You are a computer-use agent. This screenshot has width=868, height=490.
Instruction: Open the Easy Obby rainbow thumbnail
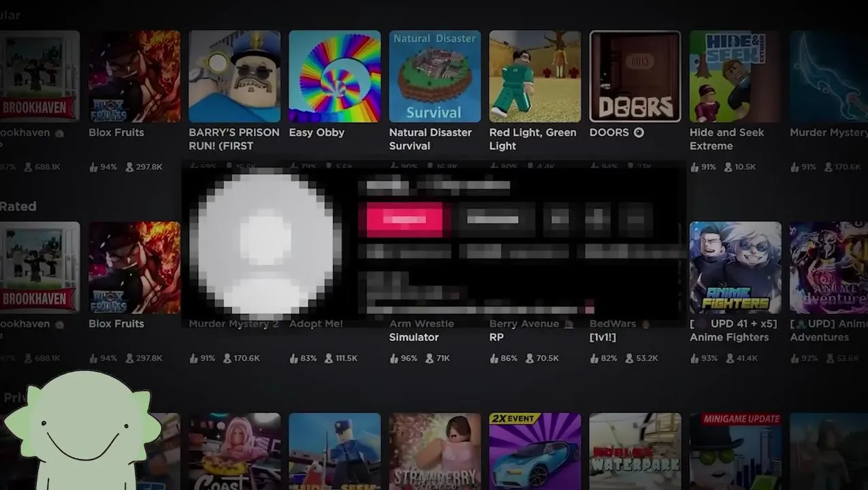[x=334, y=76]
